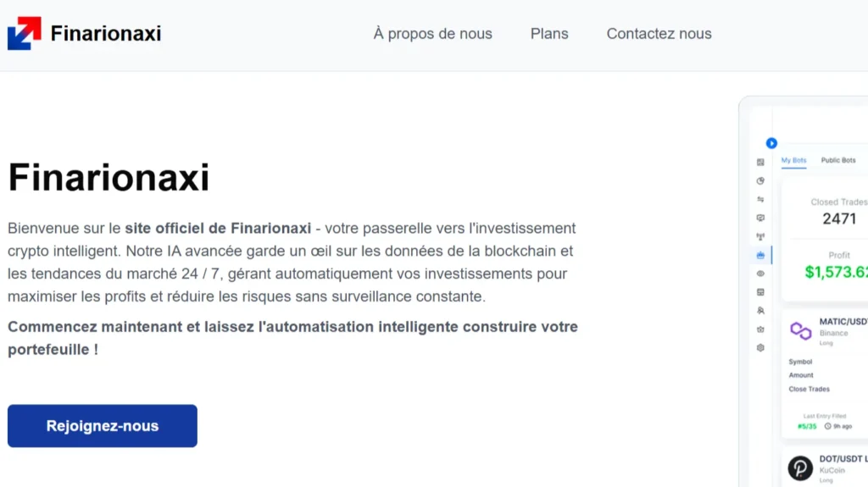Viewport: 868px width, 487px height.
Task: Click the Finarionaxi arrow logo icon
Action: point(25,34)
